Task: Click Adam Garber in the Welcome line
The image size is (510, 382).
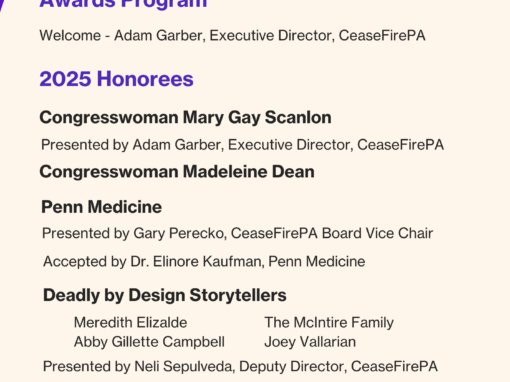Action: tap(158, 36)
